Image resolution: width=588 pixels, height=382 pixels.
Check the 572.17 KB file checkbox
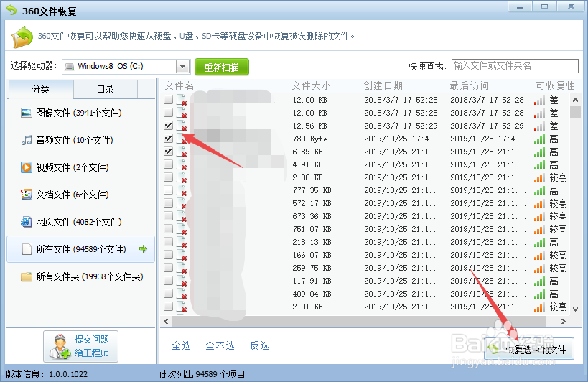click(x=169, y=202)
